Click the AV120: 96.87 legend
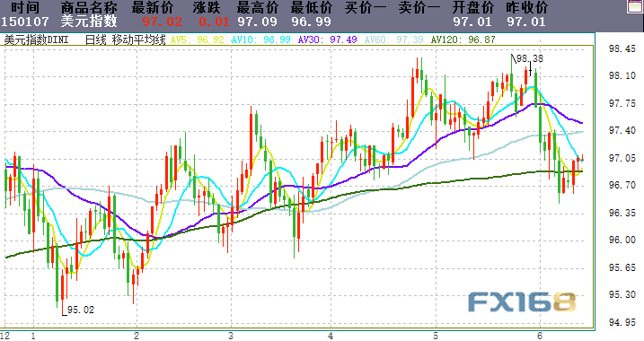 tap(463, 39)
